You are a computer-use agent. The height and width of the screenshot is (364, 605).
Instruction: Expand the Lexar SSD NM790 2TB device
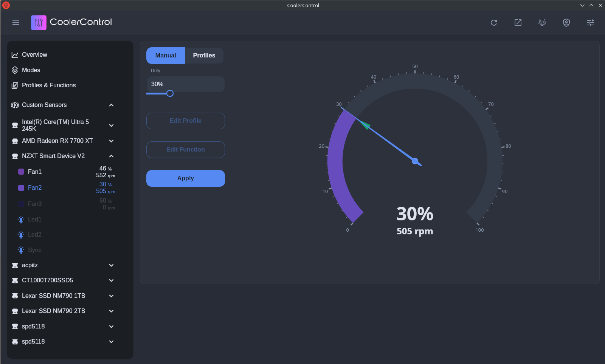[x=111, y=311]
